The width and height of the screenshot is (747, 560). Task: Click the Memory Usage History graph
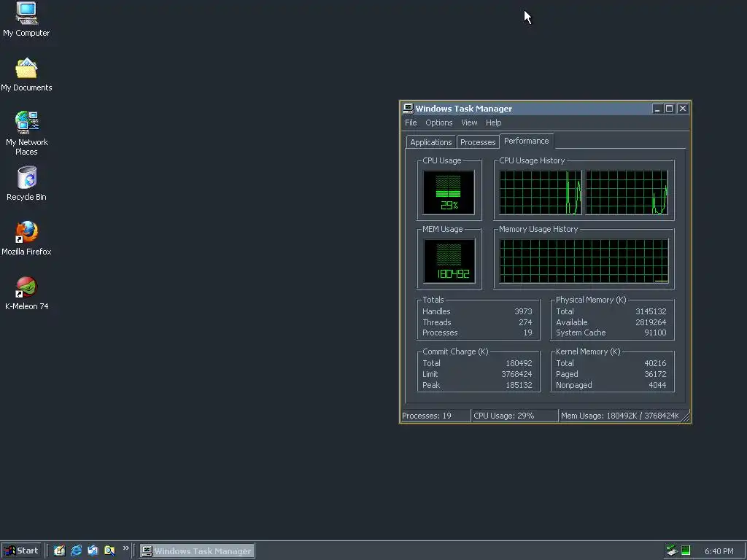click(x=584, y=261)
